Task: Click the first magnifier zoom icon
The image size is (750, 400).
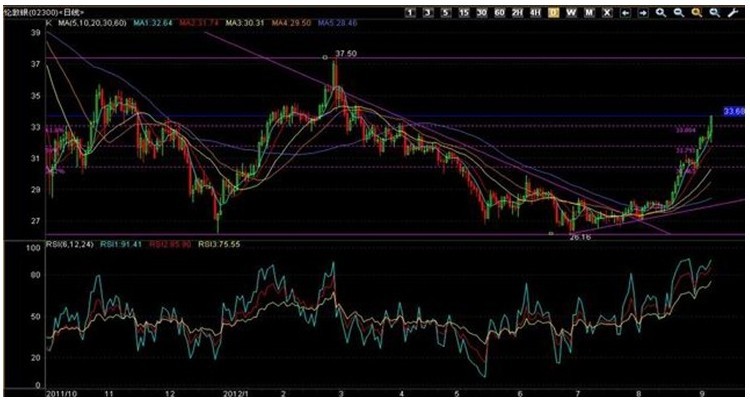Action: [x=661, y=12]
